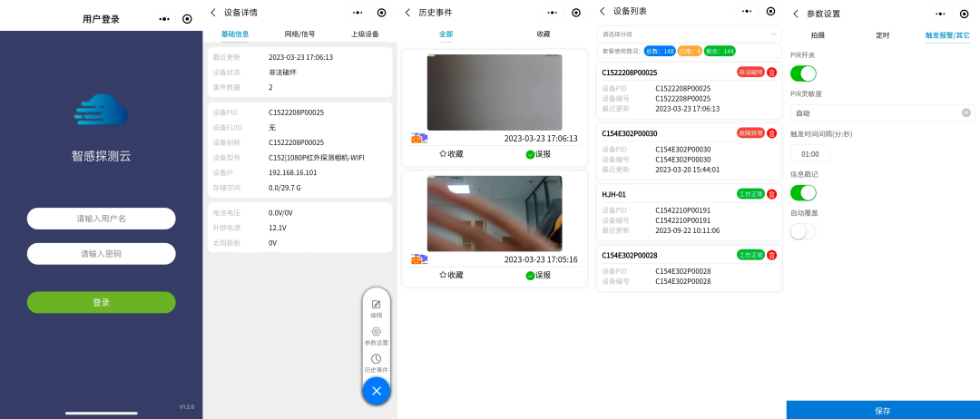
Task: Click the 请输入用户名 username field
Action: tap(101, 219)
